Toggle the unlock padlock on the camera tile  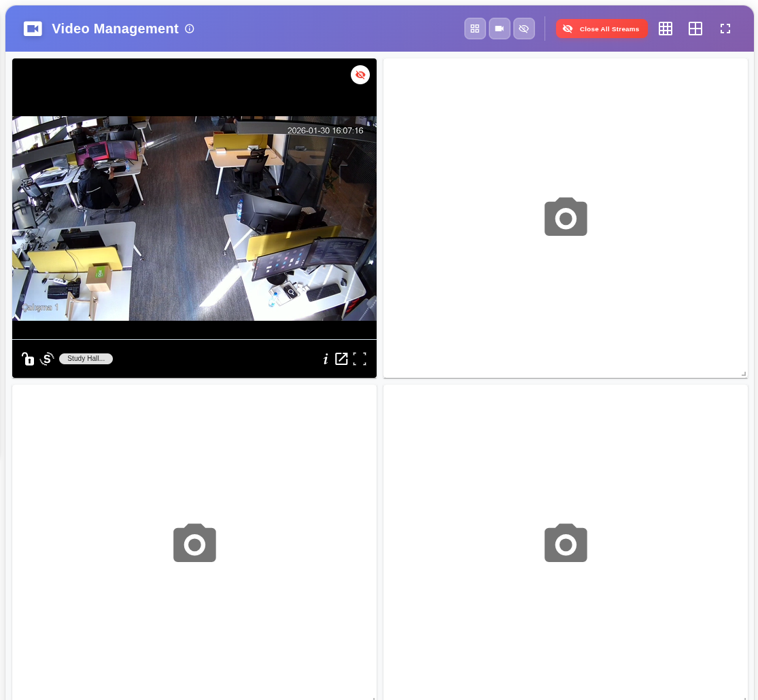coord(28,359)
